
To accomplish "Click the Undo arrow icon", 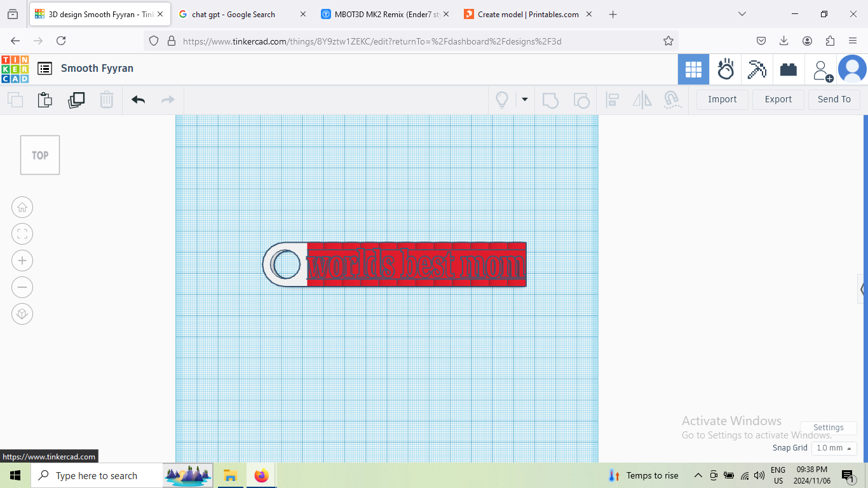I will click(139, 100).
